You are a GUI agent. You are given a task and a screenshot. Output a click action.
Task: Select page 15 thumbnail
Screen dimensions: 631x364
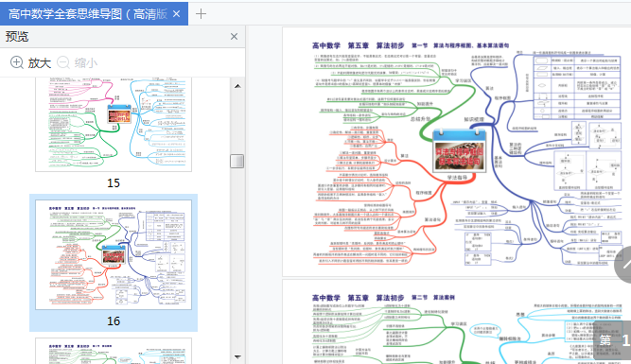(x=114, y=124)
